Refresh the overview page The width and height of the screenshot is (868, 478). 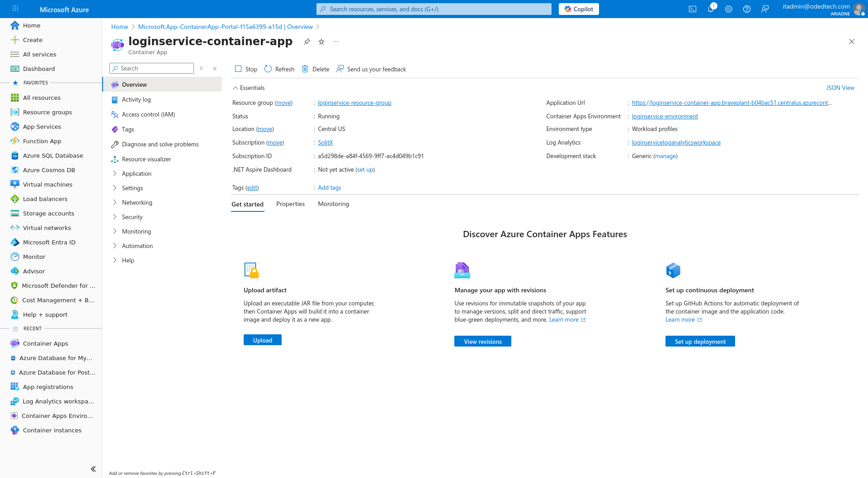point(279,69)
